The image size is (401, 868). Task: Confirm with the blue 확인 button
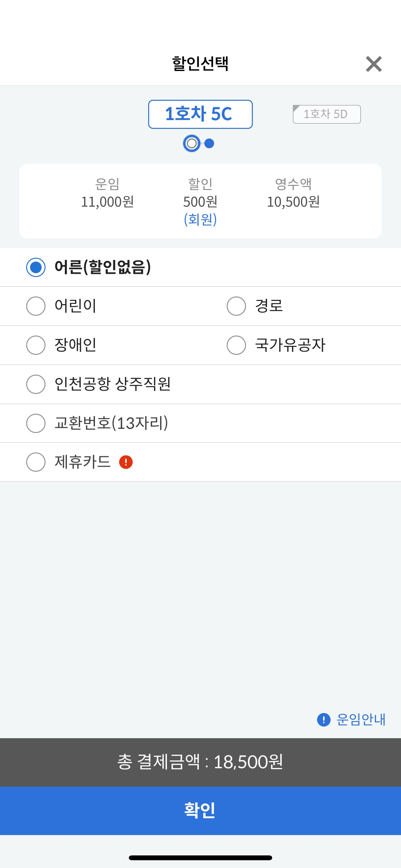pos(200,811)
